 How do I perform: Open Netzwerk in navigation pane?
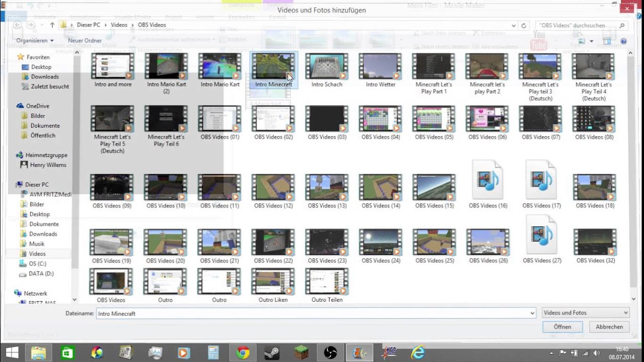click(x=35, y=293)
